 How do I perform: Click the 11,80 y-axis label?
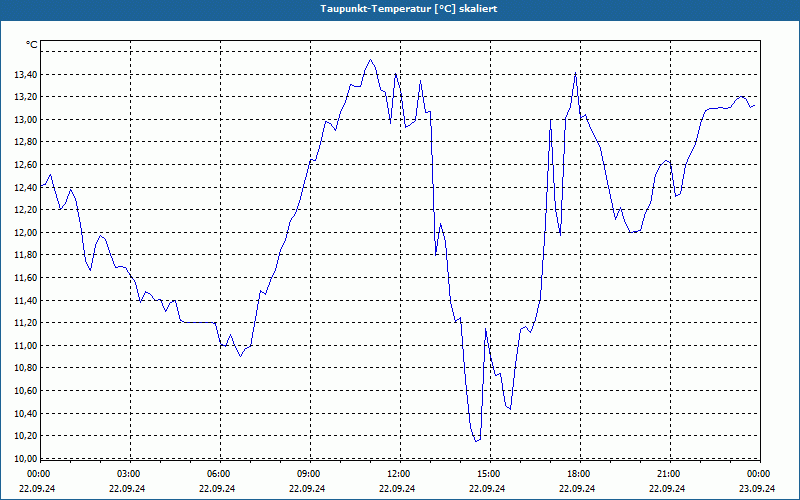[x=26, y=255]
